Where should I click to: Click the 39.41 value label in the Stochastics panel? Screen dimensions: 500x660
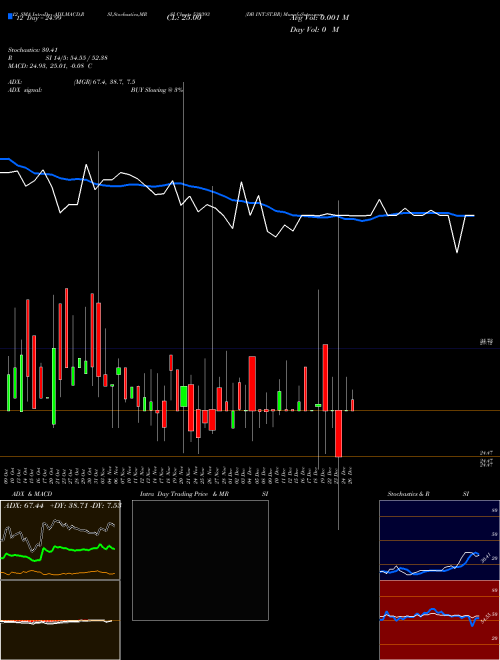coord(486,558)
